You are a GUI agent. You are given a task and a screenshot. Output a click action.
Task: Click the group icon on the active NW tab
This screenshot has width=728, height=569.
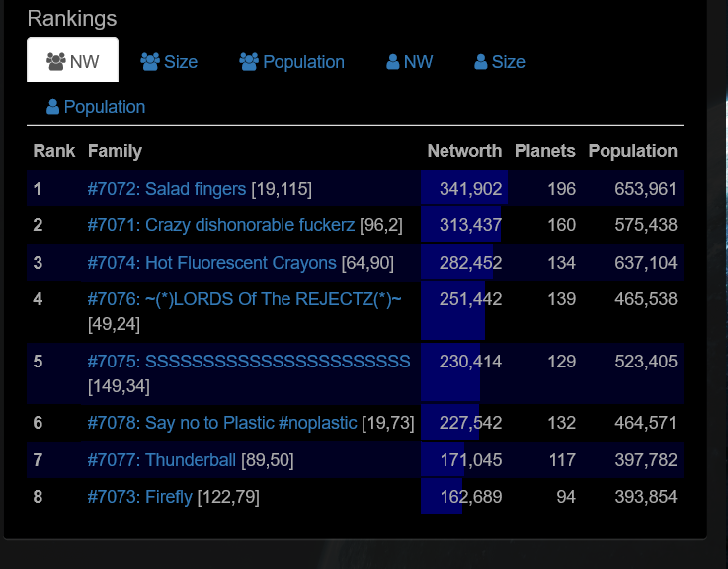[x=56, y=62]
